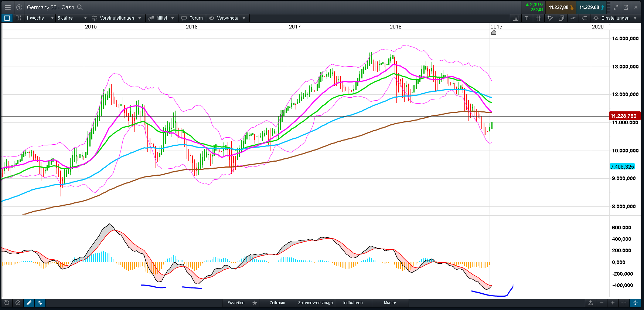The width and height of the screenshot is (644, 310).
Task: Click the 14.000,000 price axis label
Action: point(625,38)
